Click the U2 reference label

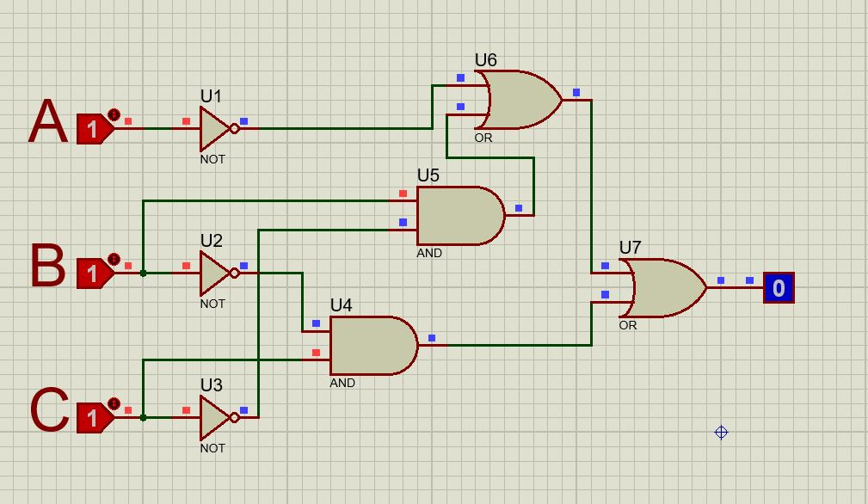coord(211,241)
